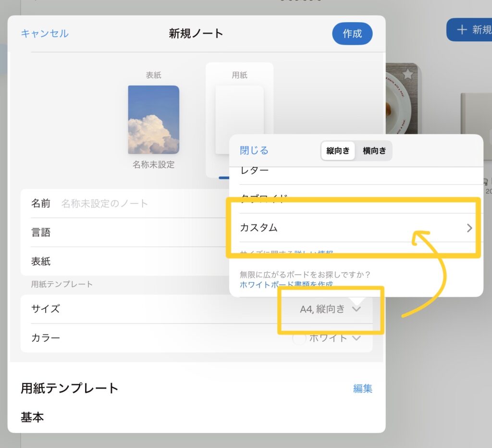Open the サイズ dropdown showing A4, 縦向き
This screenshot has height=448, width=492.
pos(330,309)
